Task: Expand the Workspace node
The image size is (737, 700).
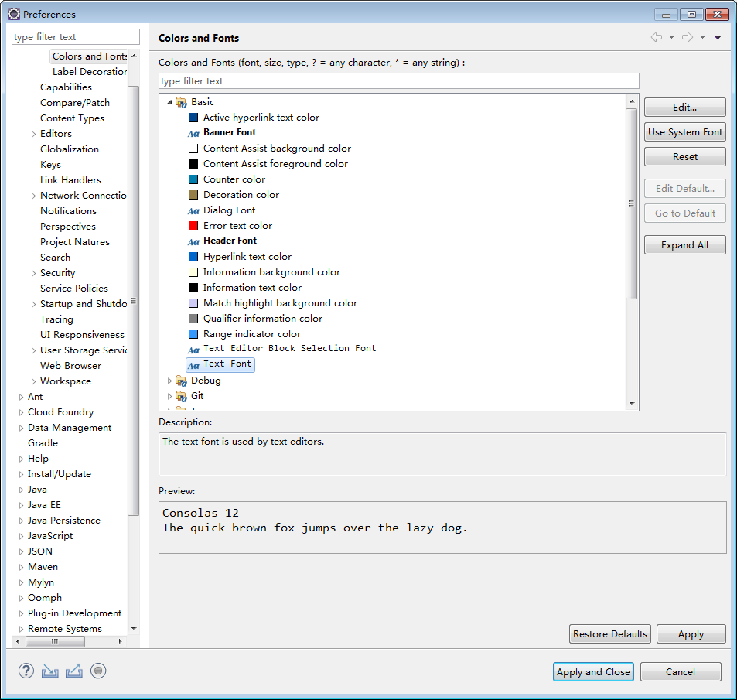Action: 33,381
